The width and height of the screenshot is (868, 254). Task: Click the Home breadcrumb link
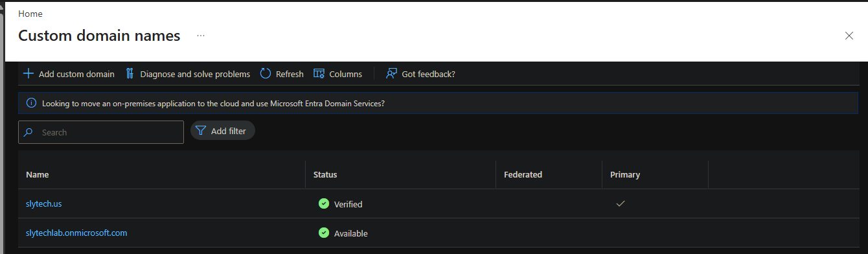pos(30,14)
